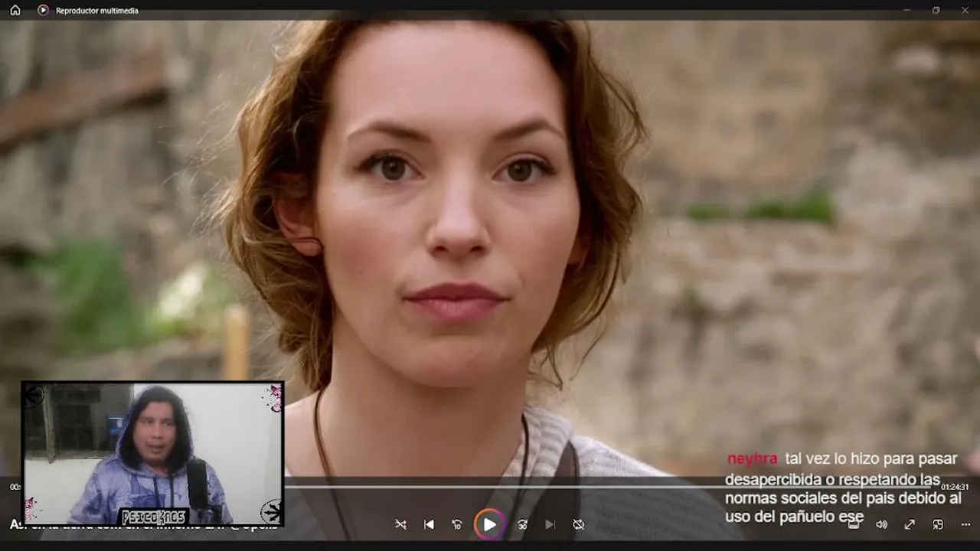Toggle shuffle playback

tap(400, 524)
